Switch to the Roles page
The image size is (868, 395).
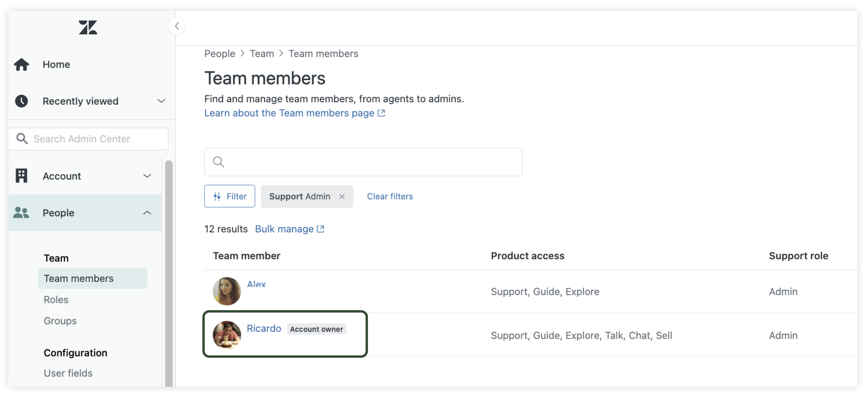coord(56,299)
